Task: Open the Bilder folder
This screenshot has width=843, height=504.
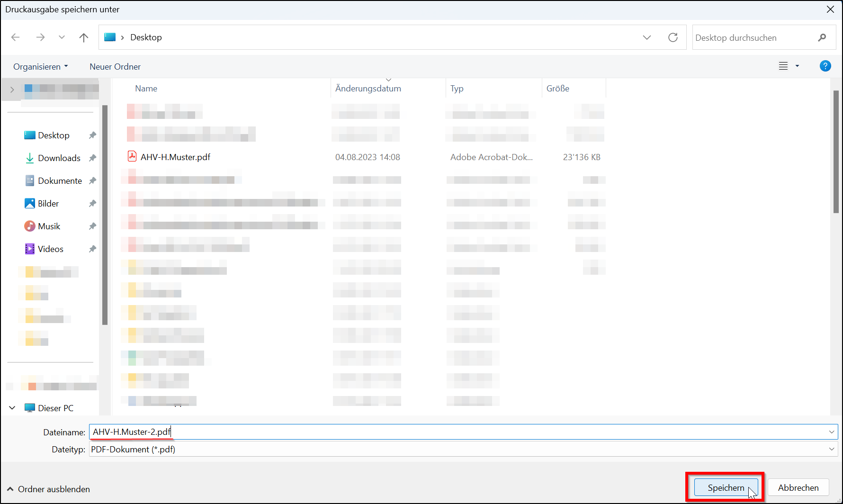Action: [47, 203]
